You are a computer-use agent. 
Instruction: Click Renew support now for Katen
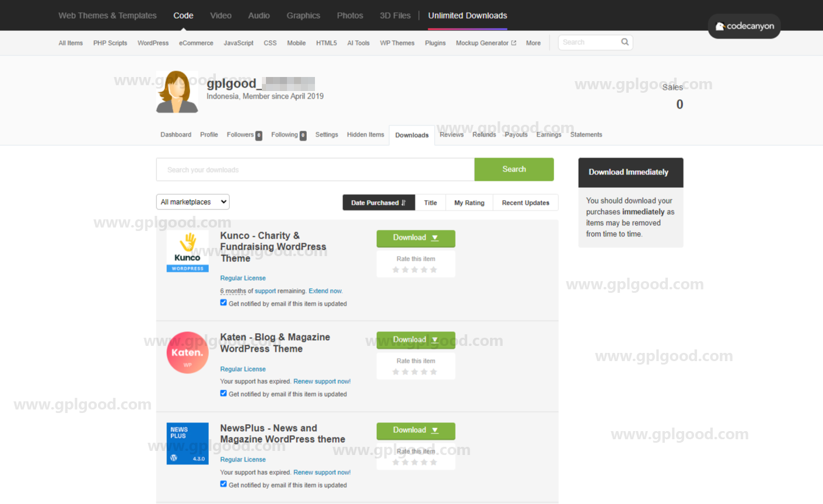tap(322, 381)
